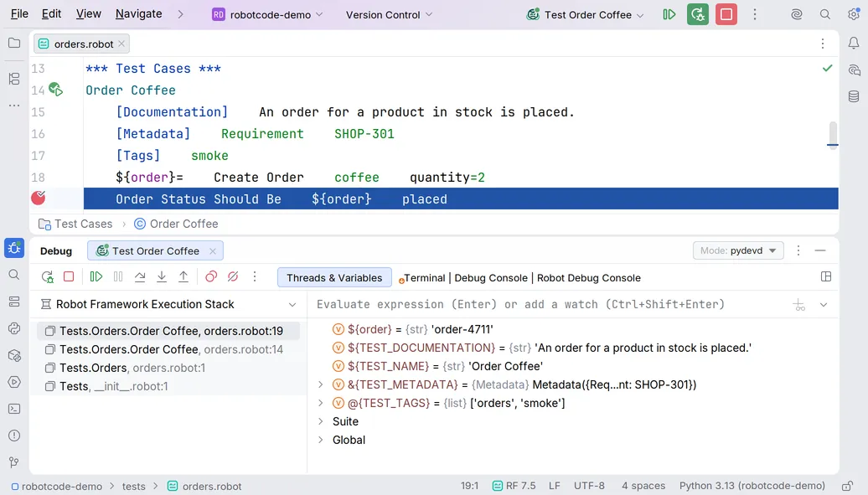This screenshot has width=868, height=495.
Task: Show more tool windows ellipsis in left sidebar
Action: [x=14, y=106]
